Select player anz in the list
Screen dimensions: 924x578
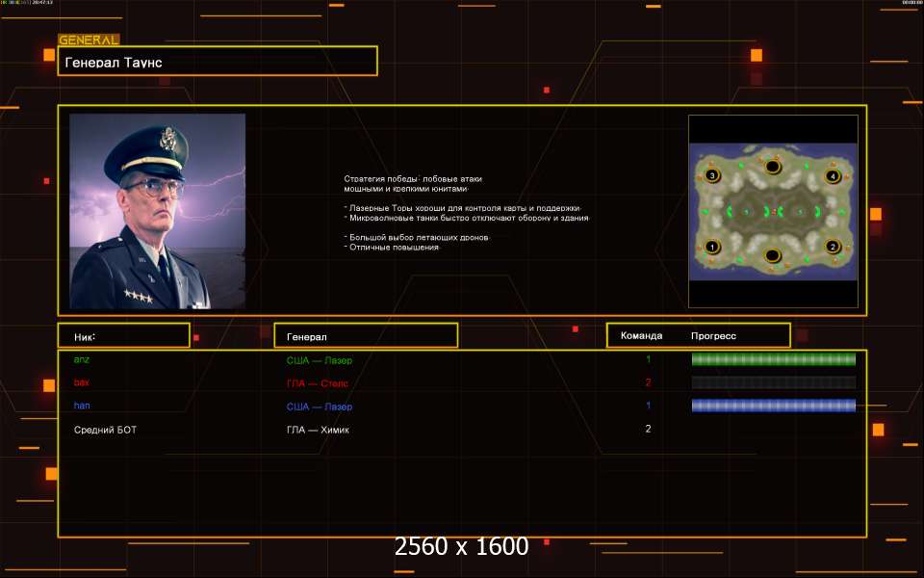coord(81,359)
